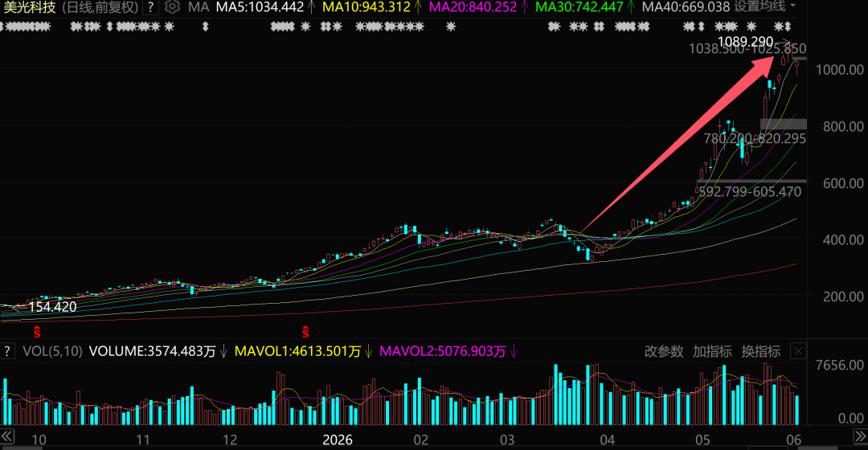This screenshot has width=868, height=450.
Task: Click the 1038.500-1025.850 gap label
Action: 747,49
